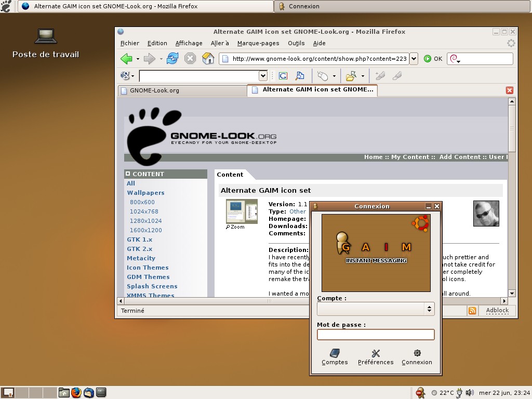Click into the Google toolbar search field
Image resolution: width=532 pixels, height=399 pixels.
(199, 76)
